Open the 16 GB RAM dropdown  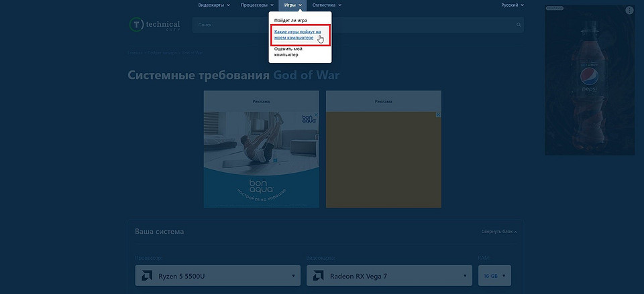coord(494,275)
